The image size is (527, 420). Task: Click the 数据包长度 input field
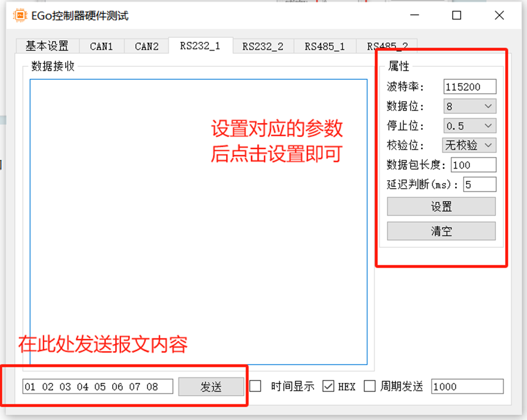(473, 165)
